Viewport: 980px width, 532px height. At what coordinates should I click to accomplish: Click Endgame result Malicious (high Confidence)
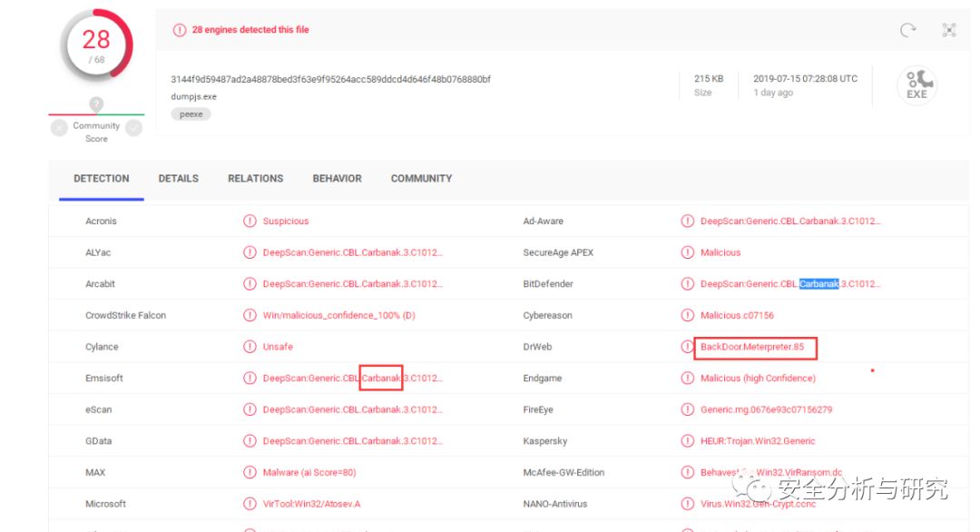[758, 379]
